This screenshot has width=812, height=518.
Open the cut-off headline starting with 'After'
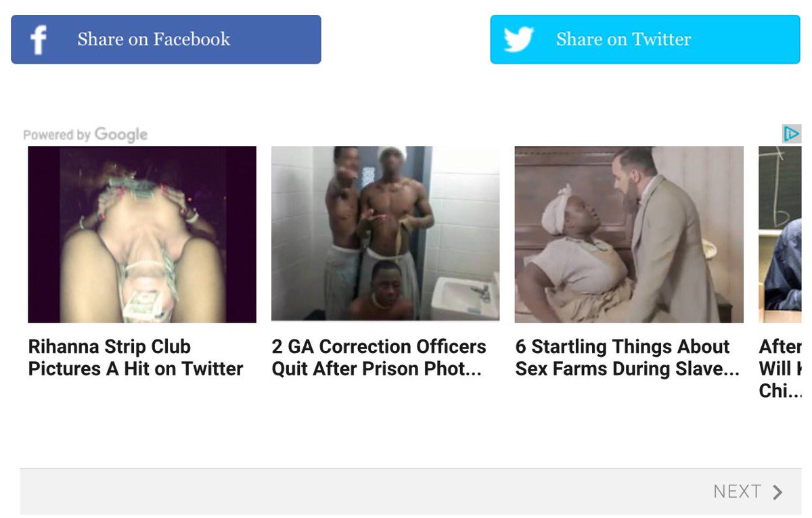(780, 369)
